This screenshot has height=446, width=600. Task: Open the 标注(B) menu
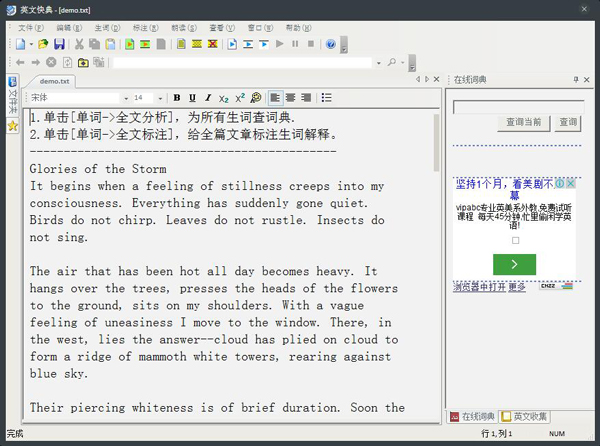pos(145,28)
